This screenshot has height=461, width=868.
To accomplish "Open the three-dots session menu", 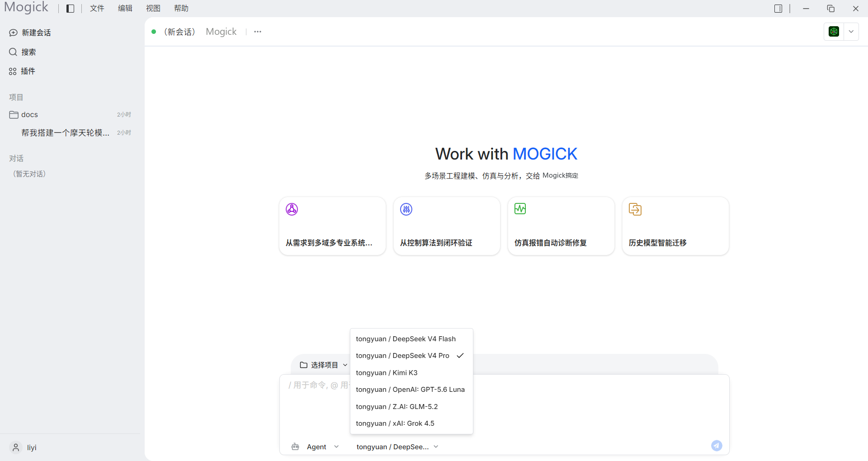I will [x=258, y=32].
